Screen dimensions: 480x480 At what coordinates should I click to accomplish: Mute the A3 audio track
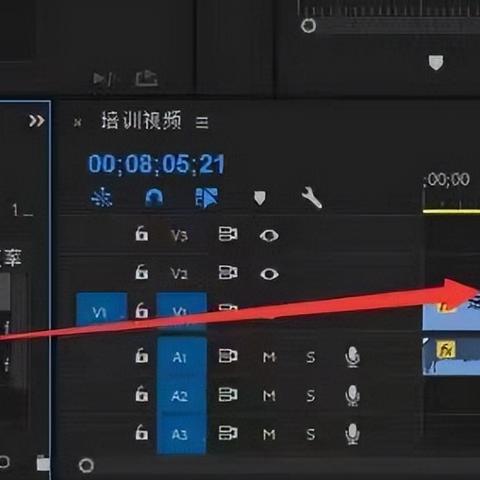point(269,434)
